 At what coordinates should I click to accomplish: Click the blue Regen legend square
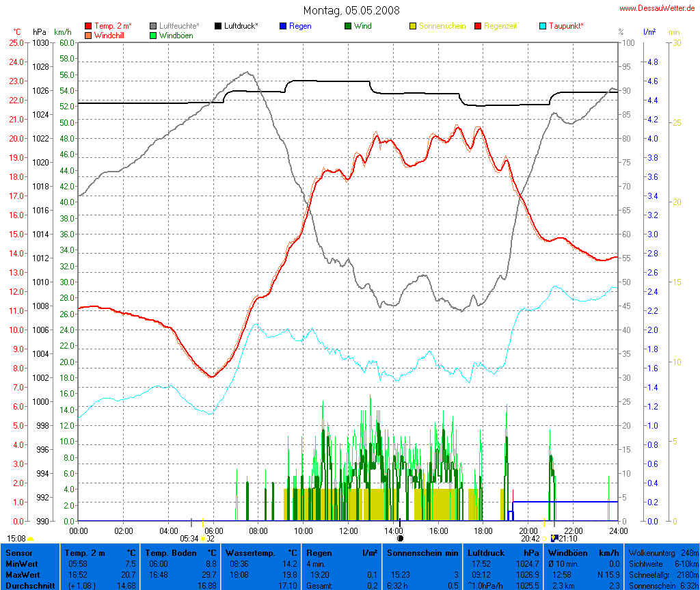(x=283, y=26)
